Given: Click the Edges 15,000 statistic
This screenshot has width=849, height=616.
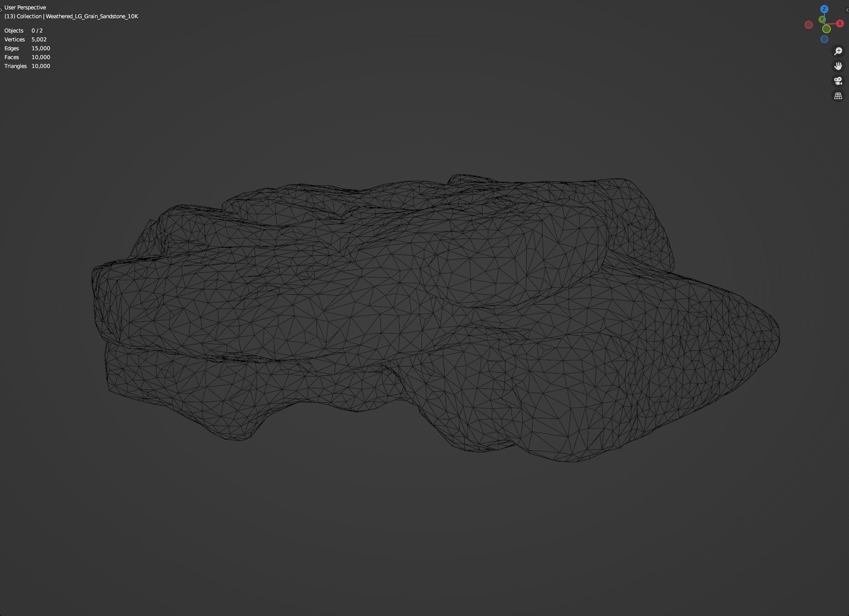Looking at the screenshot, I should (x=27, y=48).
